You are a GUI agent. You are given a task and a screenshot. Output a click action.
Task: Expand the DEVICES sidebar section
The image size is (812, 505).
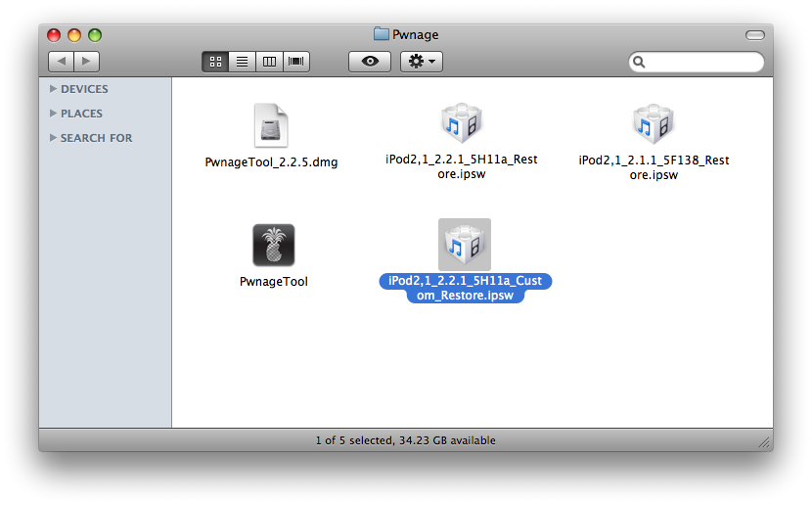tap(53, 89)
